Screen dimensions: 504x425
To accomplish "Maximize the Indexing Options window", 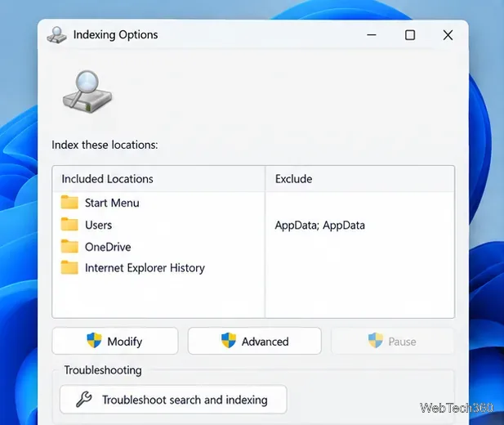I will (410, 35).
